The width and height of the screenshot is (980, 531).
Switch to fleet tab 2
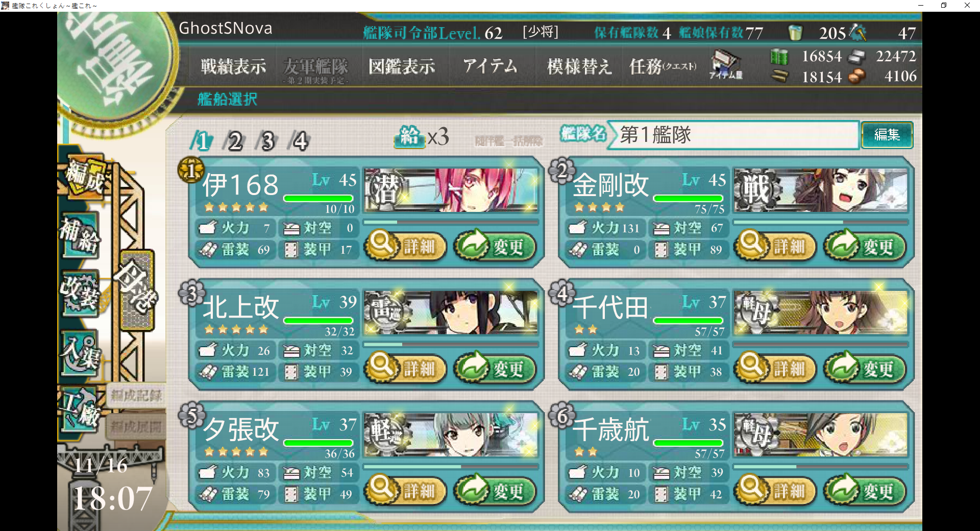[x=234, y=141]
